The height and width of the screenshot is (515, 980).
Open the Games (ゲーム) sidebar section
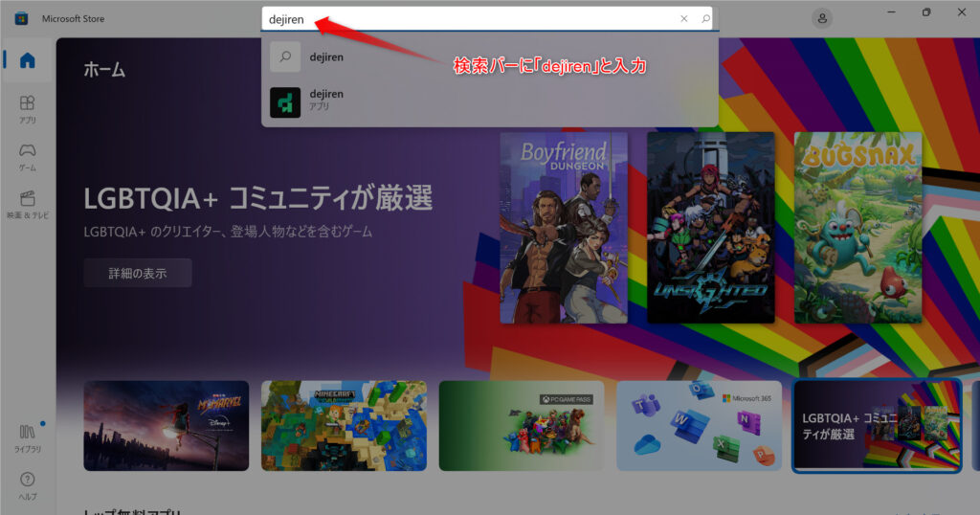pyautogui.click(x=28, y=157)
